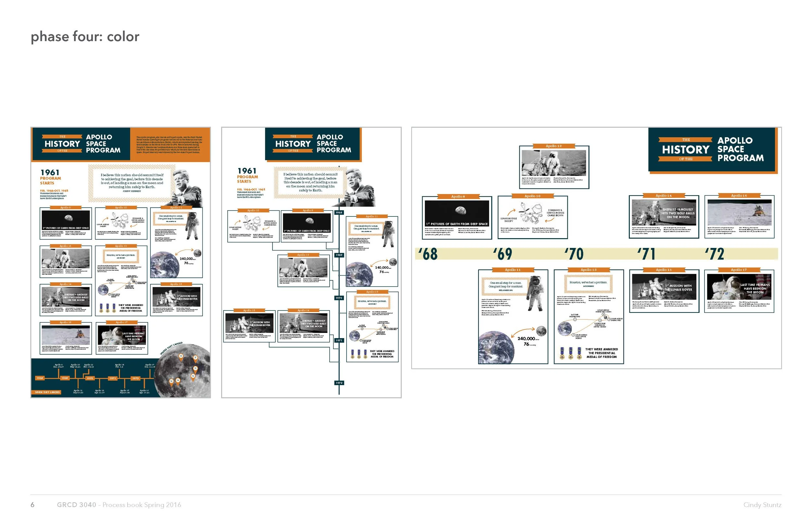The width and height of the screenshot is (812, 525).
Task: Select the Apollo 17 label on right poster
Action: tap(739, 270)
